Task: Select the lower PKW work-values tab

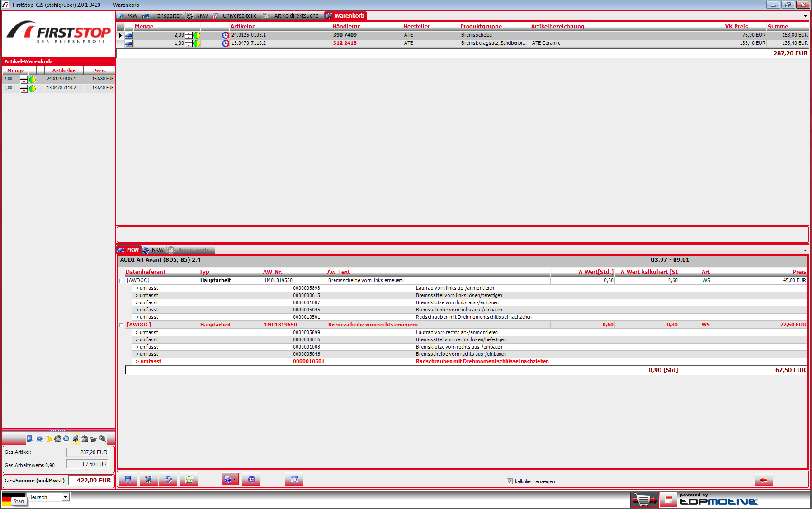Action: pyautogui.click(x=128, y=250)
